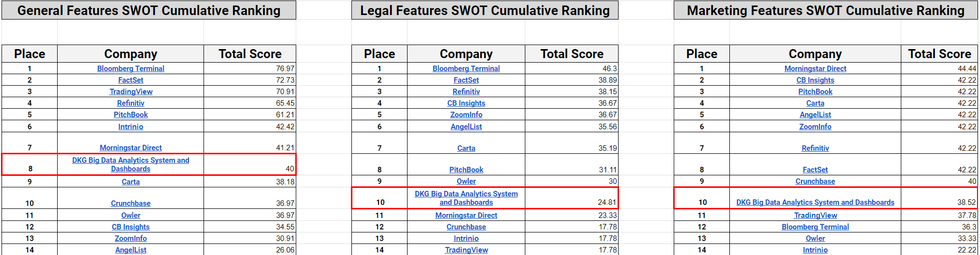Click TradingView link in the General ranking
Image resolution: width=980 pixels, height=255 pixels.
point(131,92)
